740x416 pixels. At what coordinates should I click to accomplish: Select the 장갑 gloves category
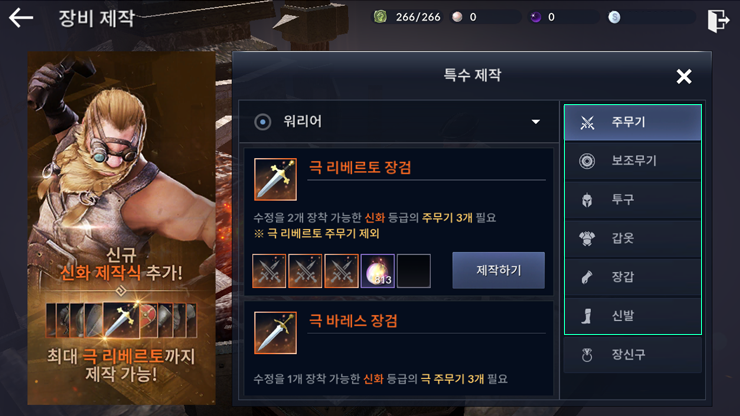tap(632, 277)
